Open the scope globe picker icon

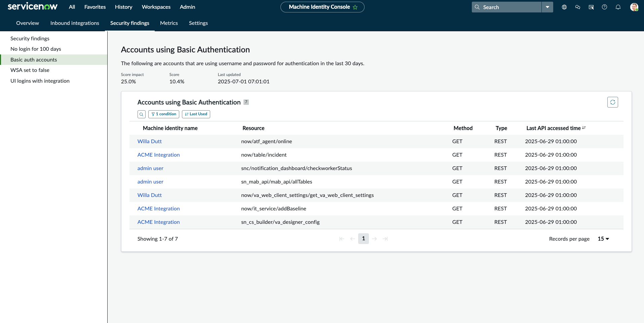click(564, 7)
